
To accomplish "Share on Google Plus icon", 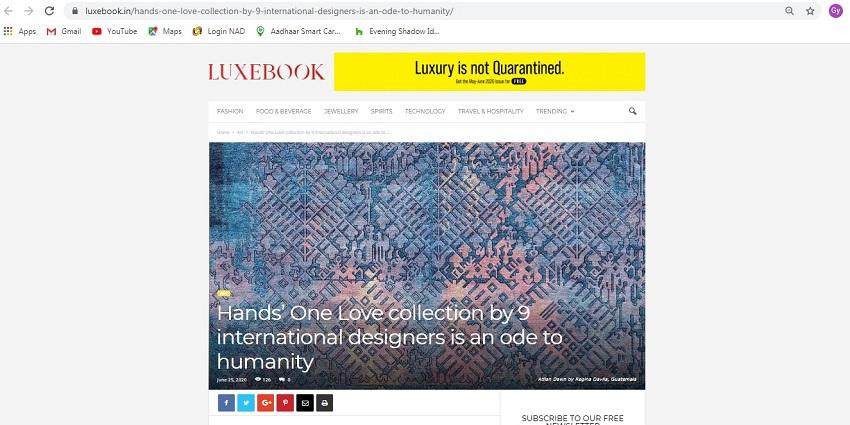I will pyautogui.click(x=266, y=403).
